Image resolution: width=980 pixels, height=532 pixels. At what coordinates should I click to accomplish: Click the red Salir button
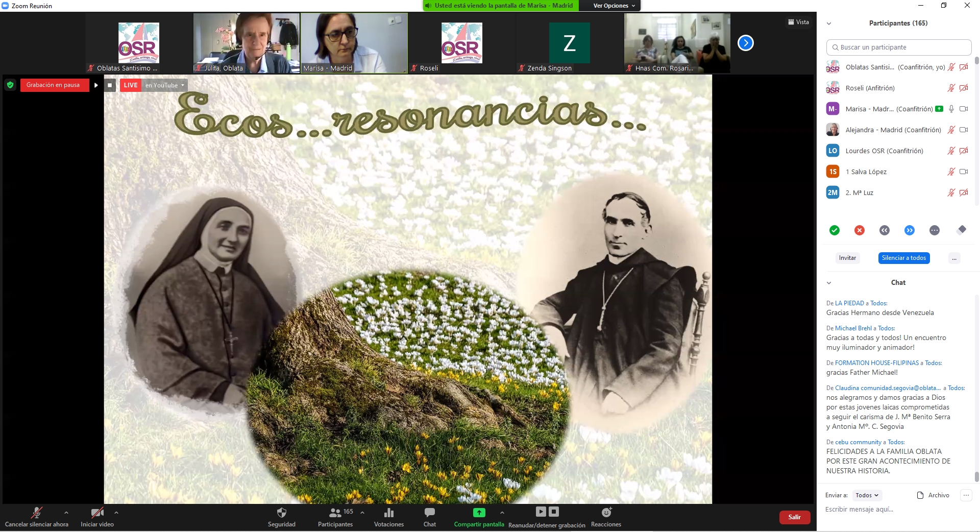tap(795, 517)
